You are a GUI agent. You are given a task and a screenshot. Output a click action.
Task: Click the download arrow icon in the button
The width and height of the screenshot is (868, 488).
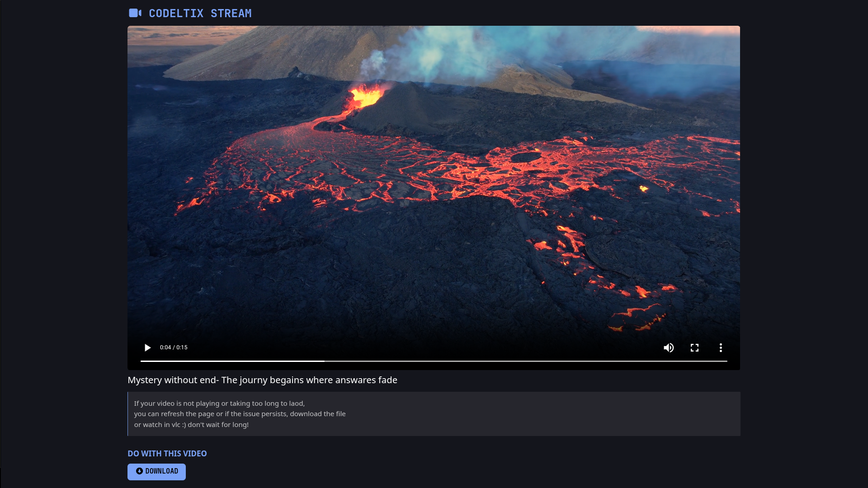point(139,471)
